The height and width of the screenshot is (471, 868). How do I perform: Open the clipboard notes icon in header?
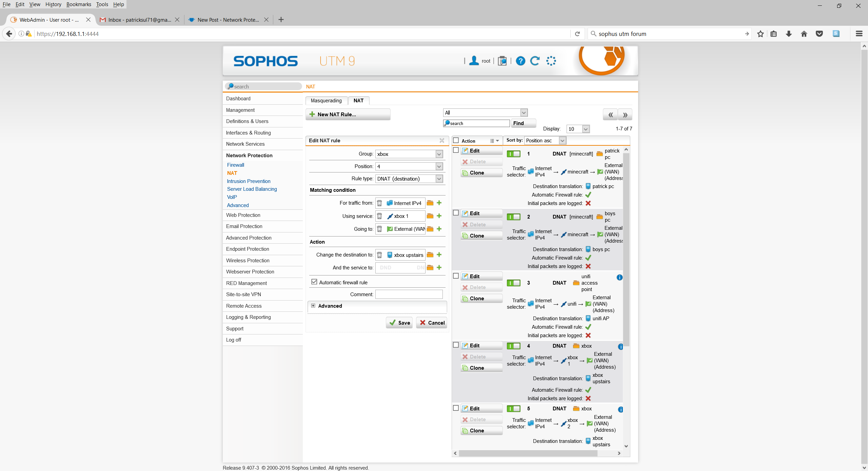coord(502,61)
